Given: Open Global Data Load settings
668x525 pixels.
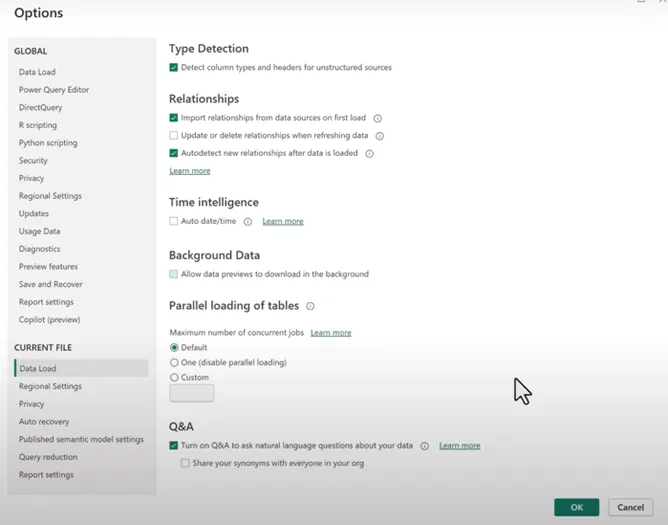Looking at the screenshot, I should click(37, 72).
